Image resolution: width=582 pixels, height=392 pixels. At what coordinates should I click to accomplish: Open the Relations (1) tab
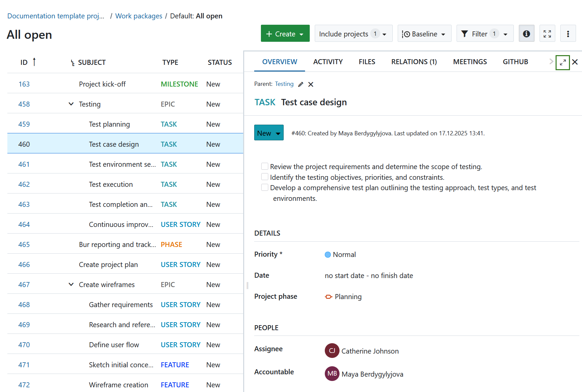pyautogui.click(x=414, y=62)
